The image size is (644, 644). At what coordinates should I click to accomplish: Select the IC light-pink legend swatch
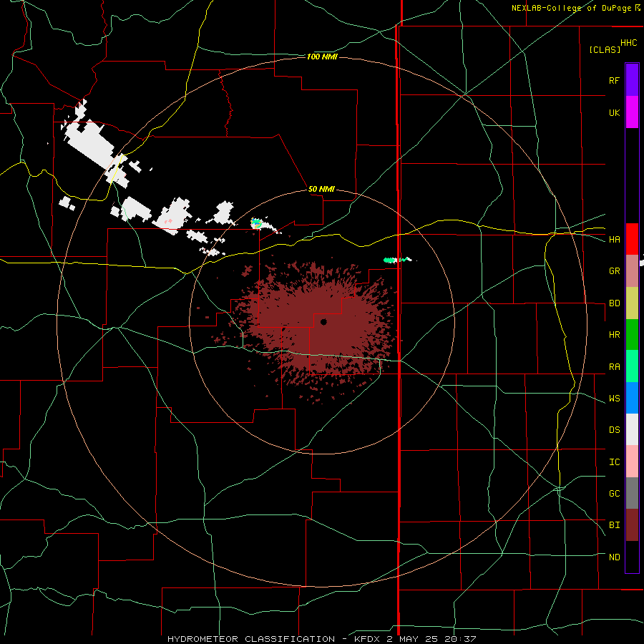point(632,462)
